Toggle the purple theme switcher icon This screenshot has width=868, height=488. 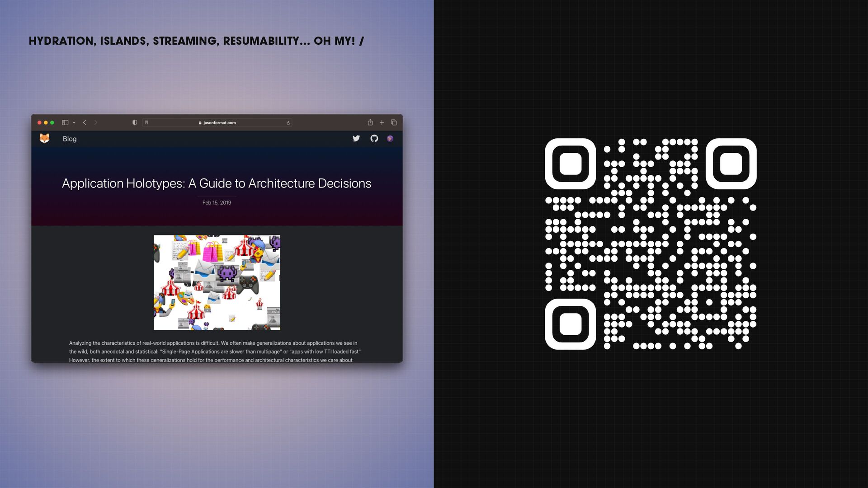coord(390,138)
